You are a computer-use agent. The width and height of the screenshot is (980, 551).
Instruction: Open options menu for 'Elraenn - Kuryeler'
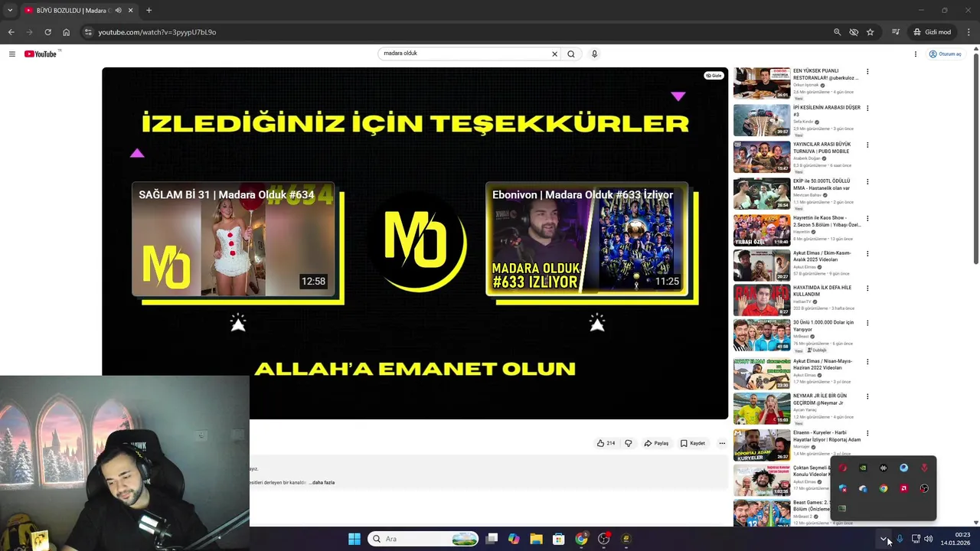tap(867, 434)
